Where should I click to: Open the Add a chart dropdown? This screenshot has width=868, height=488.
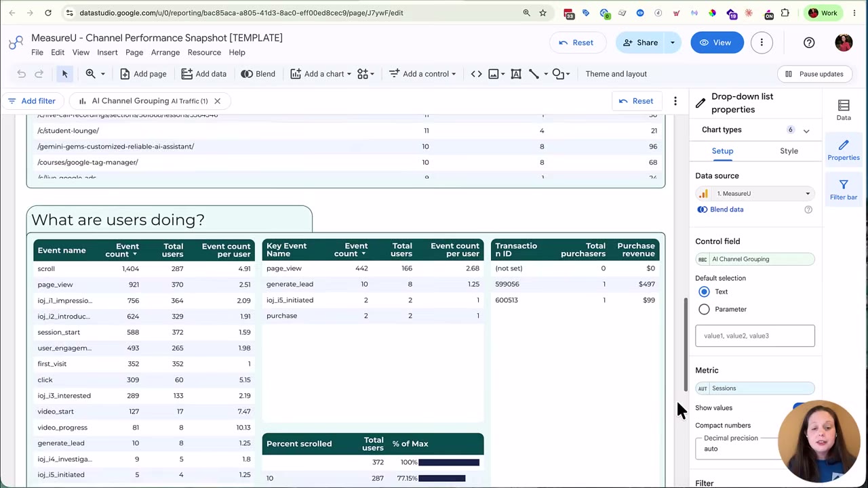pyautogui.click(x=321, y=74)
